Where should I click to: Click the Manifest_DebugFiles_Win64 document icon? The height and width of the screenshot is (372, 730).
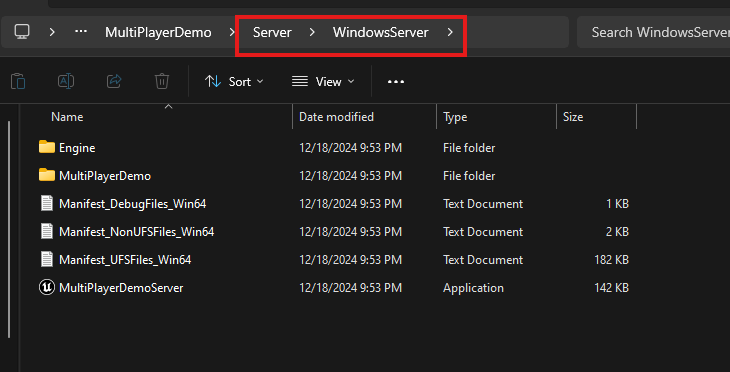click(x=47, y=203)
